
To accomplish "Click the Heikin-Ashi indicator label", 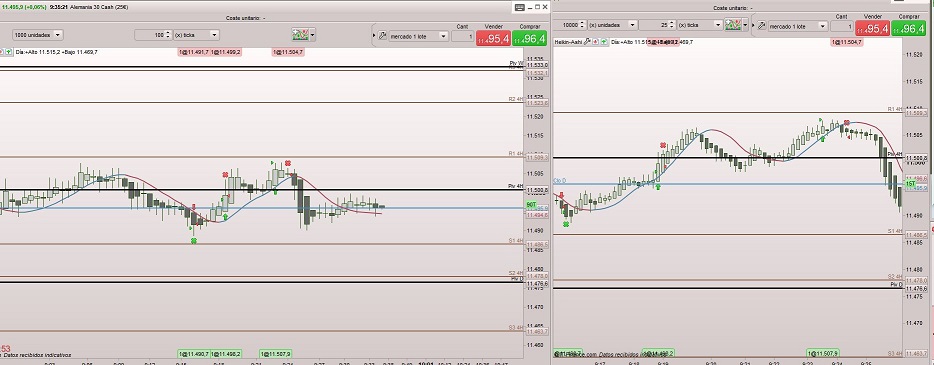I will [568, 42].
